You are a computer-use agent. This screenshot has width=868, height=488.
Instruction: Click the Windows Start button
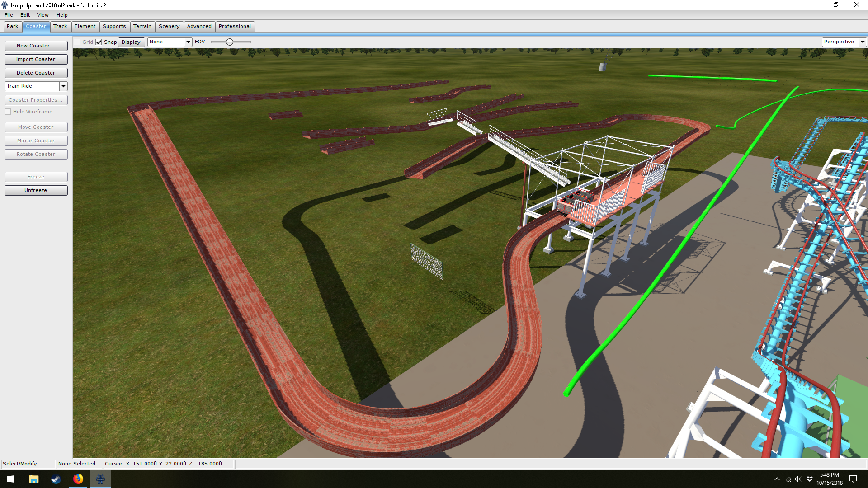tap(11, 479)
